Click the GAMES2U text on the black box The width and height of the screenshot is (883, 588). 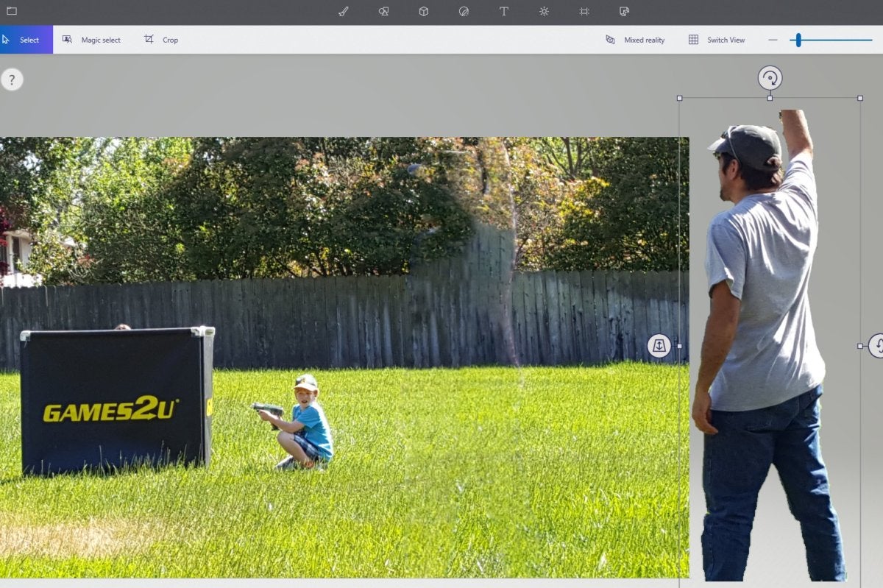tap(110, 409)
